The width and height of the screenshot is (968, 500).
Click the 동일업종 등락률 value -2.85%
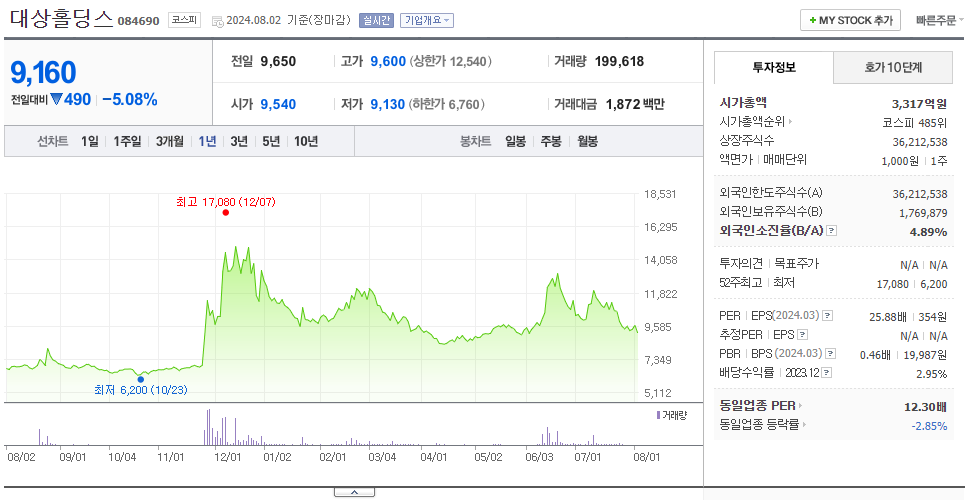click(929, 426)
